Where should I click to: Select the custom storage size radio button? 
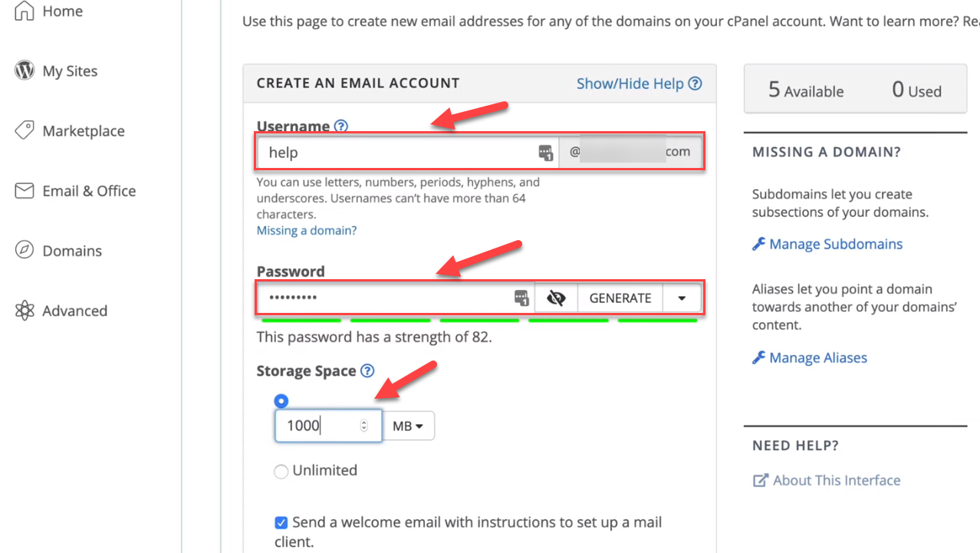click(281, 401)
